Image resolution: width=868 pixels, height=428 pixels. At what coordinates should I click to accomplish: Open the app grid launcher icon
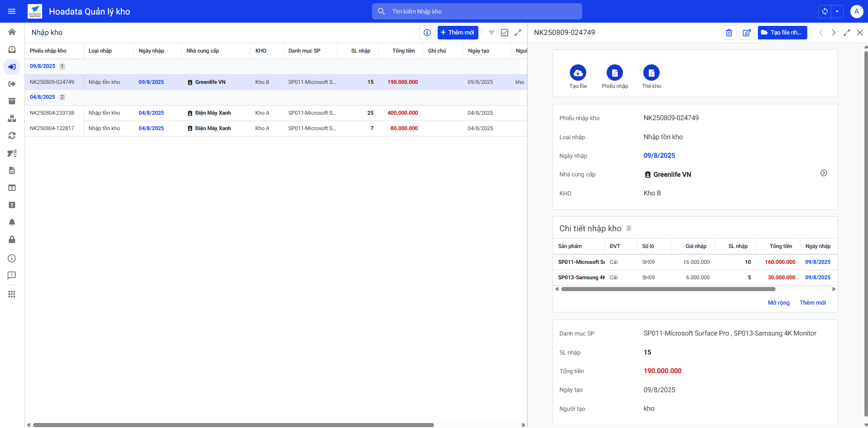coord(12,294)
